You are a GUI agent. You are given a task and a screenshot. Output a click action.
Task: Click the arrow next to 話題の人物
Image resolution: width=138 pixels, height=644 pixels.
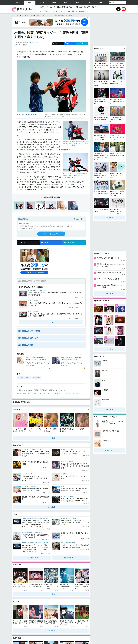(103, 356)
